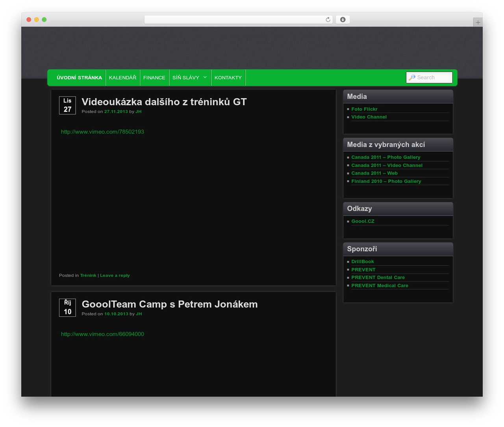
Task: Open the Trénink category link
Action: tap(88, 275)
